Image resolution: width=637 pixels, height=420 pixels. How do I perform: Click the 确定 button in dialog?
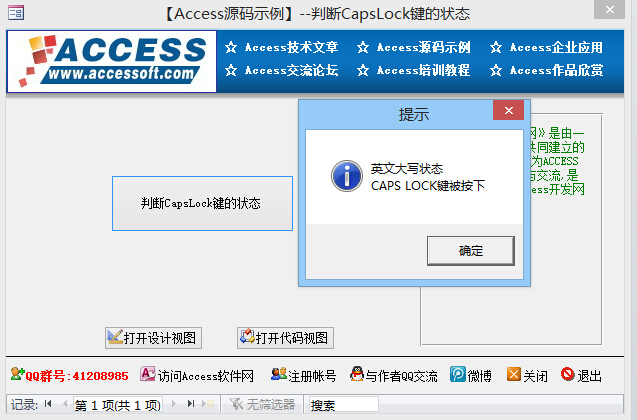coord(470,251)
